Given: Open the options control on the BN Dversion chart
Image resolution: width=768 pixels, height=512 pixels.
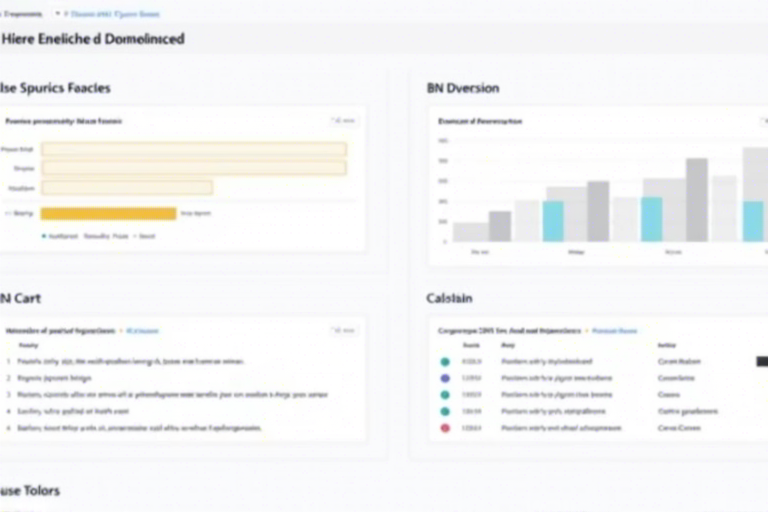Looking at the screenshot, I should pyautogui.click(x=760, y=121).
